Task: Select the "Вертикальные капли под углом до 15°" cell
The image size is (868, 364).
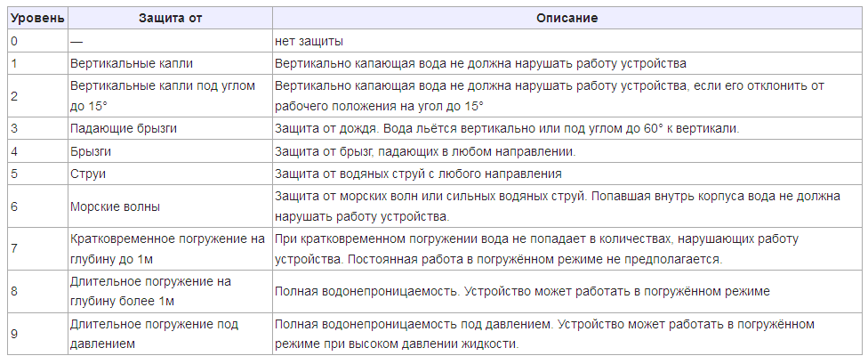Action: tap(169, 95)
